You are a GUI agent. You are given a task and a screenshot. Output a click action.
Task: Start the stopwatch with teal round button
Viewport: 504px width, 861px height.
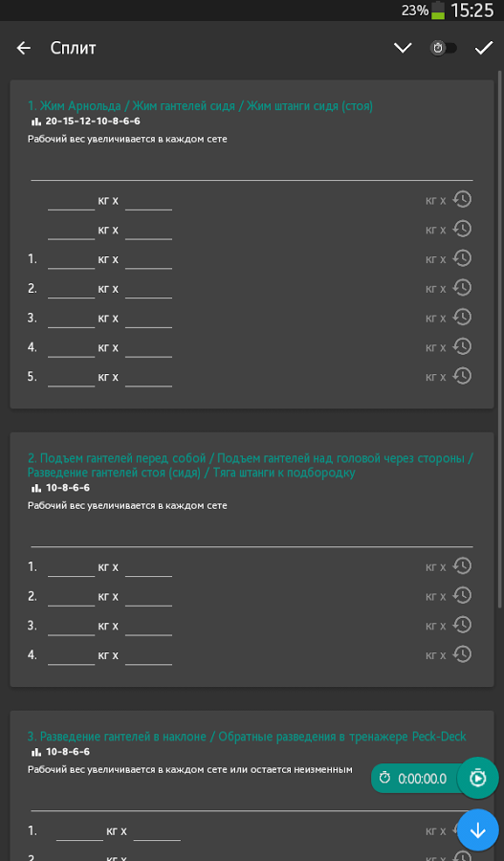[x=477, y=778]
